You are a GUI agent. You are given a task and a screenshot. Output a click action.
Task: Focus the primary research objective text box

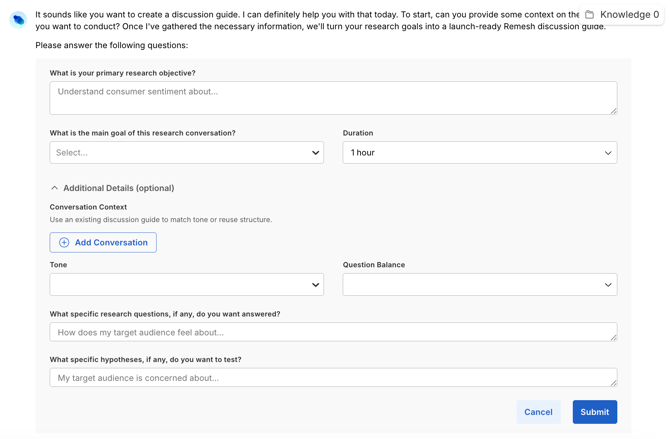(333, 98)
